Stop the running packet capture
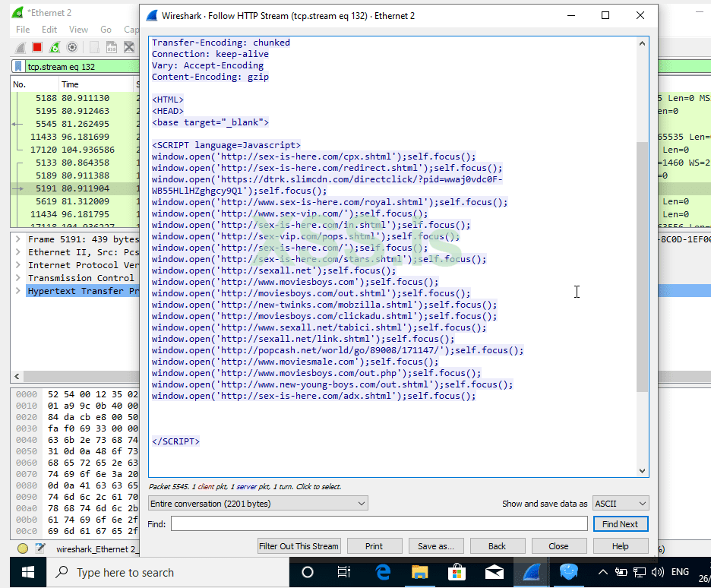 (37, 47)
